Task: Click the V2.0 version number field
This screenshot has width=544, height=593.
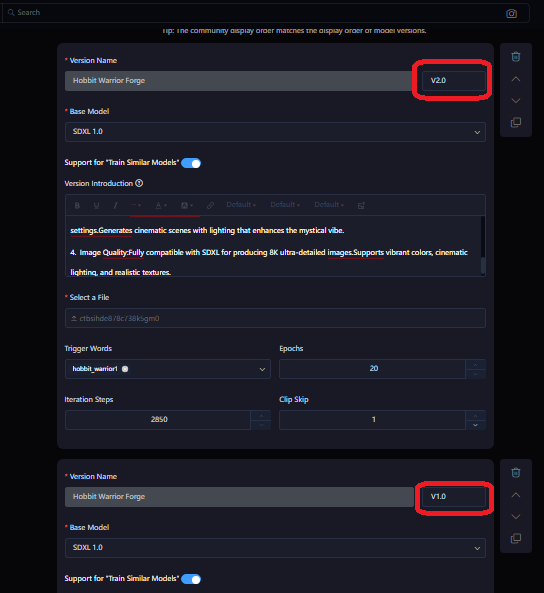Action: point(454,81)
